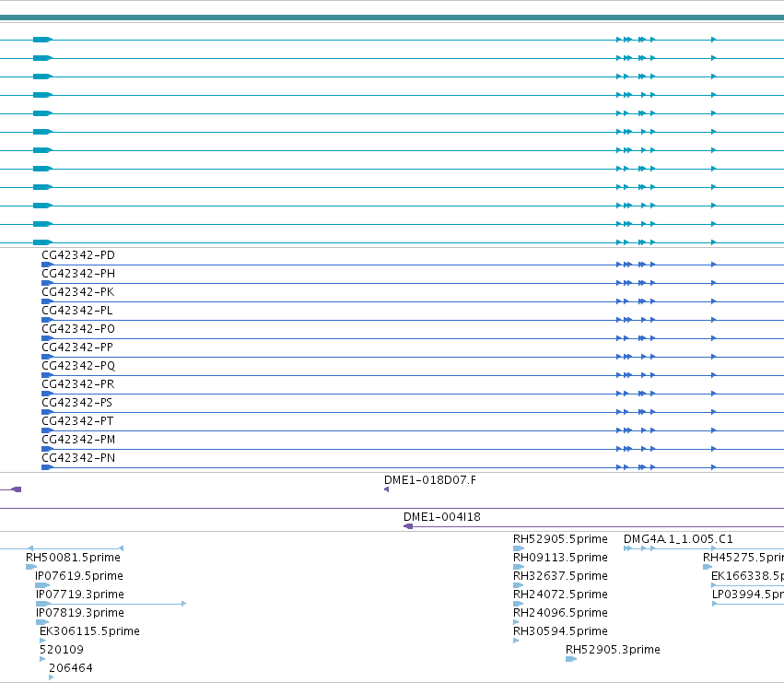
Task: Select the CG42342-PT transcript label
Action: [x=77, y=421]
